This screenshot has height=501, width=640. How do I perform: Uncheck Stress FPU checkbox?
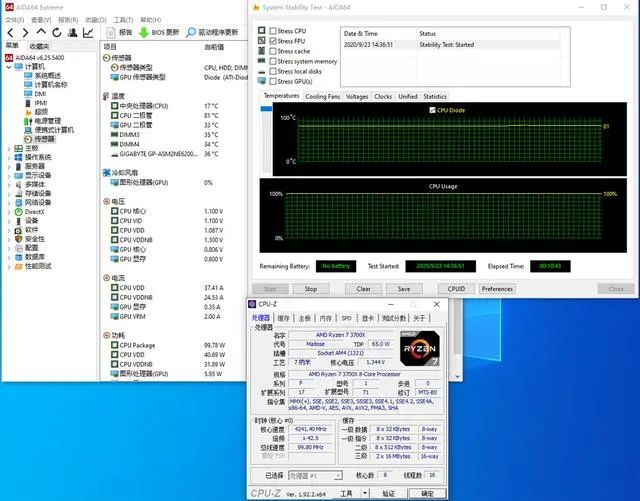273,41
